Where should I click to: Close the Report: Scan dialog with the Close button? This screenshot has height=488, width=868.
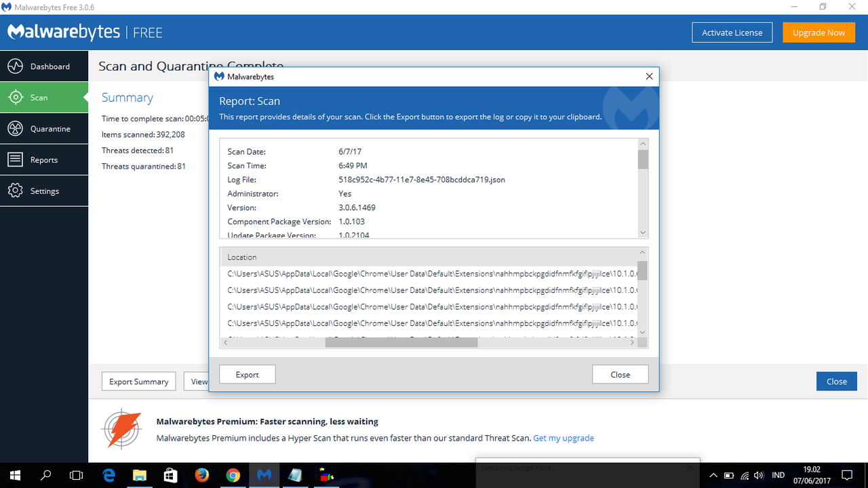click(x=620, y=374)
